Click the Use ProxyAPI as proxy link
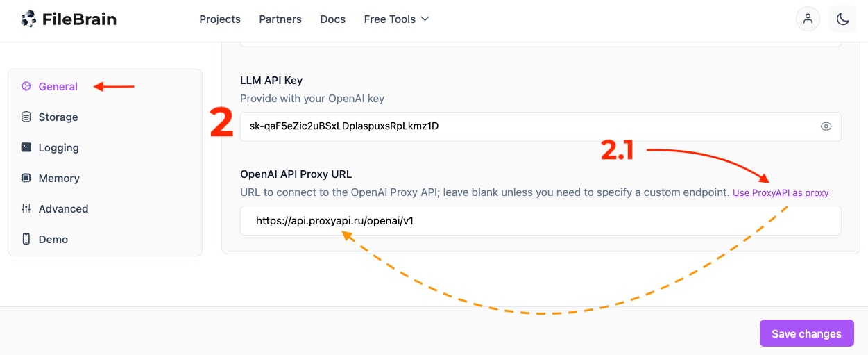This screenshot has height=355, width=868. click(781, 193)
